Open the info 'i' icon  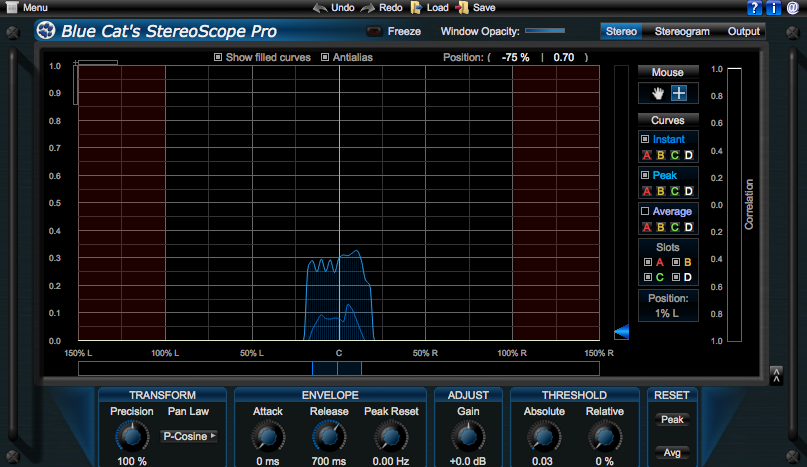pyautogui.click(x=773, y=8)
